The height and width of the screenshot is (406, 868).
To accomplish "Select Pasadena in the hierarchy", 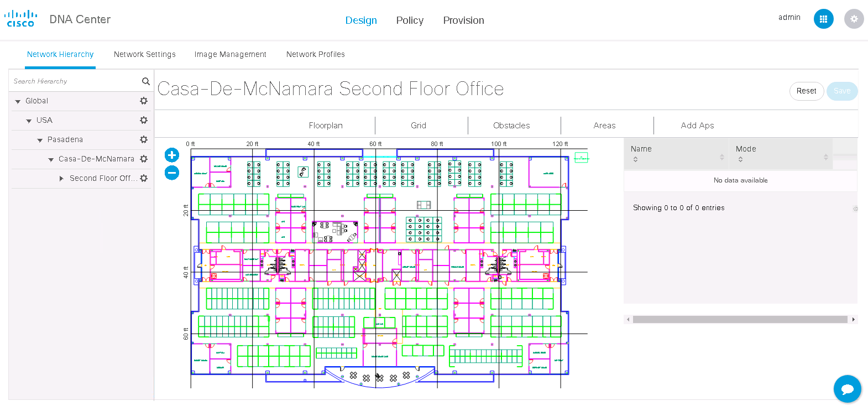I will pyautogui.click(x=65, y=139).
